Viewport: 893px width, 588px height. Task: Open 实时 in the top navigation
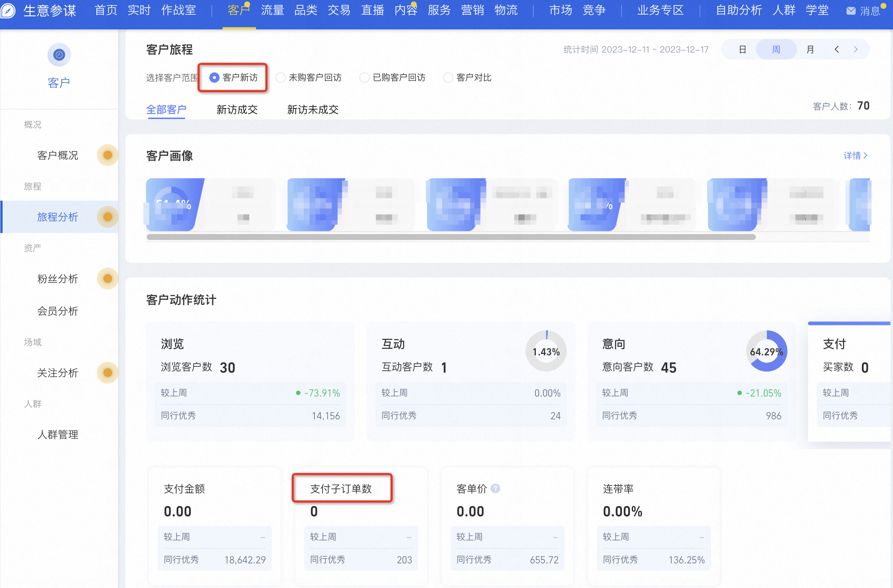click(x=139, y=10)
